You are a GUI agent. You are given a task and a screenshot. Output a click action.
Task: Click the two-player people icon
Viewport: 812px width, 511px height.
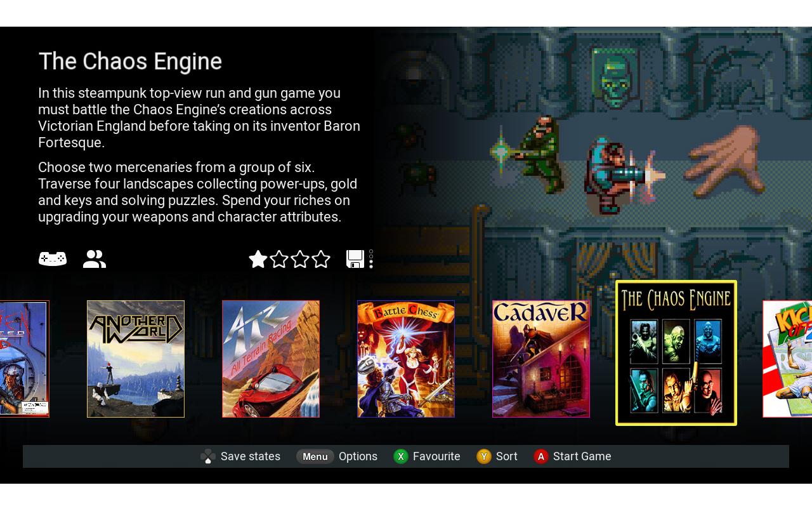tap(95, 259)
